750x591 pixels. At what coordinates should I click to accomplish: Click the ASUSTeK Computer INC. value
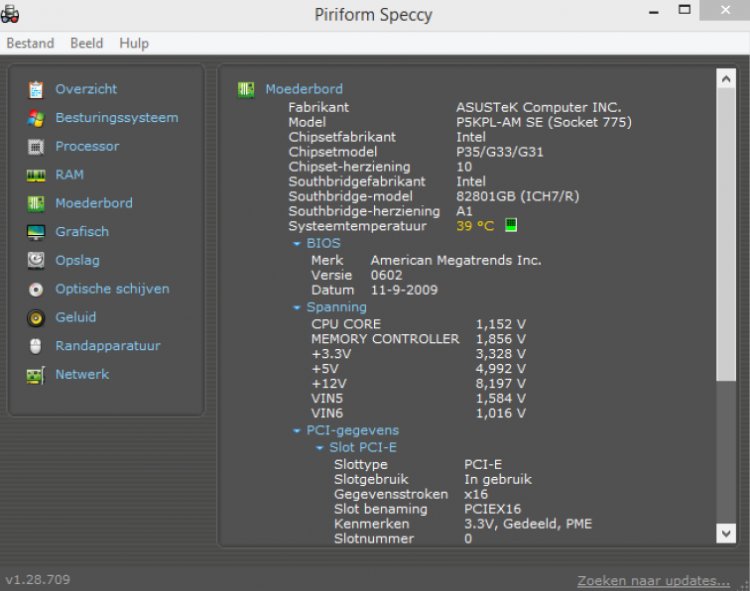coord(538,107)
